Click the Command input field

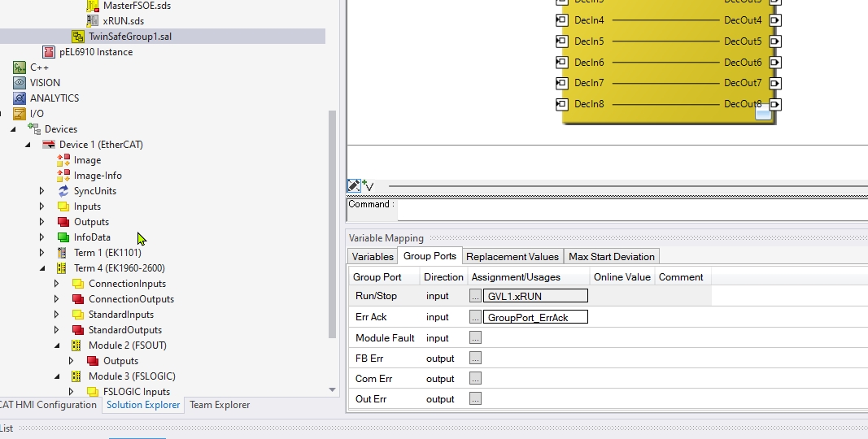(x=631, y=209)
